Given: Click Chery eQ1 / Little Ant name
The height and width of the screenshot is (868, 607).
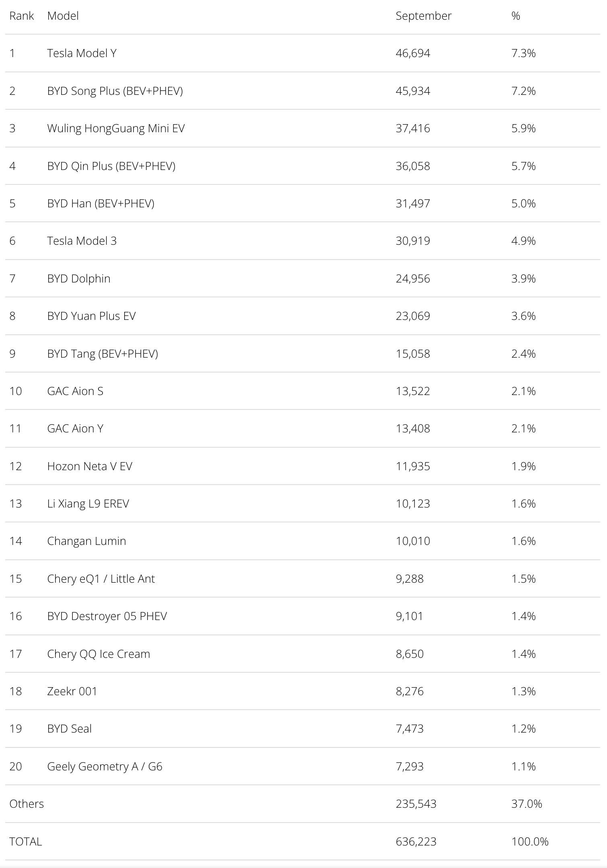Looking at the screenshot, I should pyautogui.click(x=100, y=579).
